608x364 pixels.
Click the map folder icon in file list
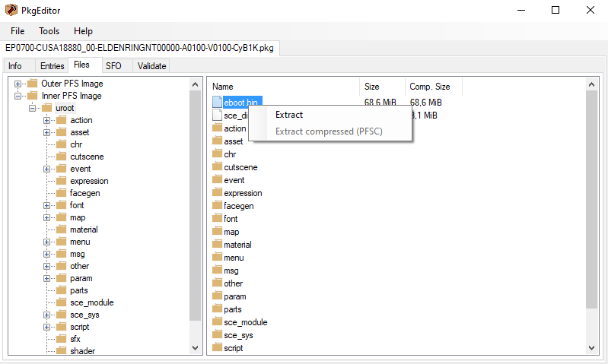tap(217, 231)
